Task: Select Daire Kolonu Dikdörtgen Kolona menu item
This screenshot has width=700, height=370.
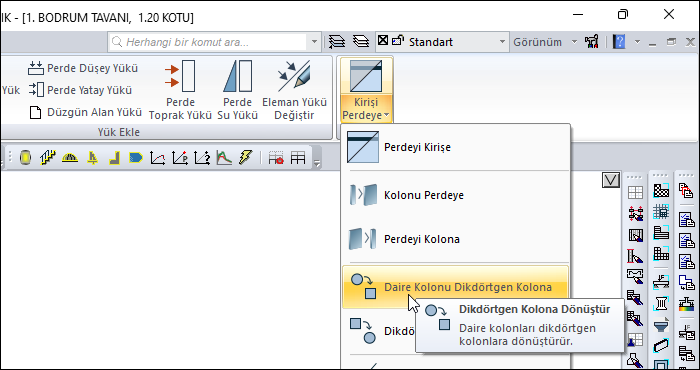Action: 455,287
